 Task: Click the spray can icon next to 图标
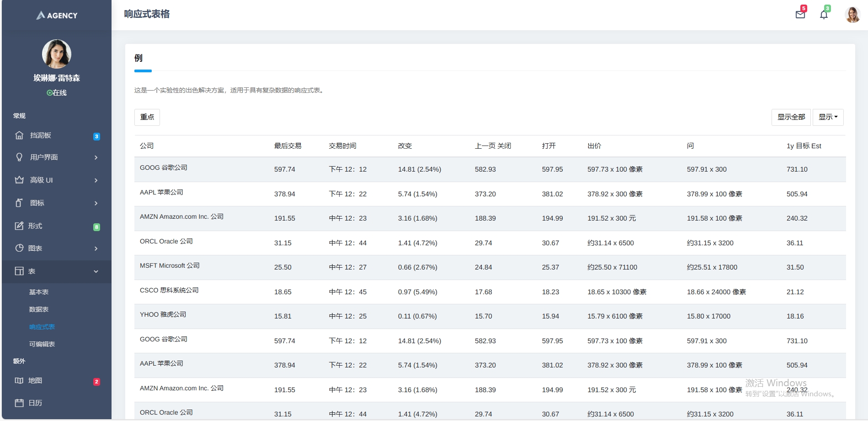(x=19, y=203)
